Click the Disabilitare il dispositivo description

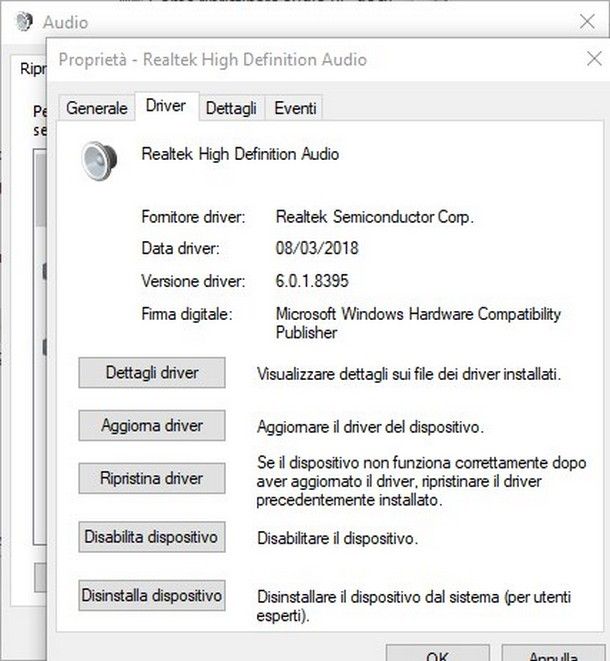pyautogui.click(x=337, y=538)
